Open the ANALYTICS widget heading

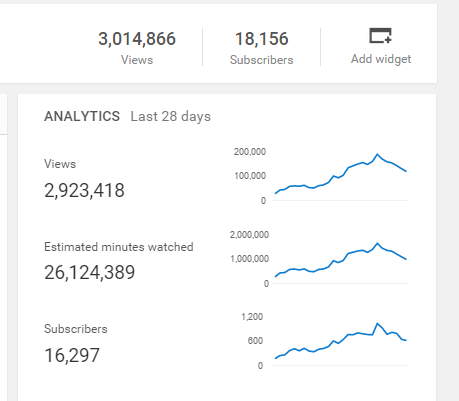coord(82,116)
